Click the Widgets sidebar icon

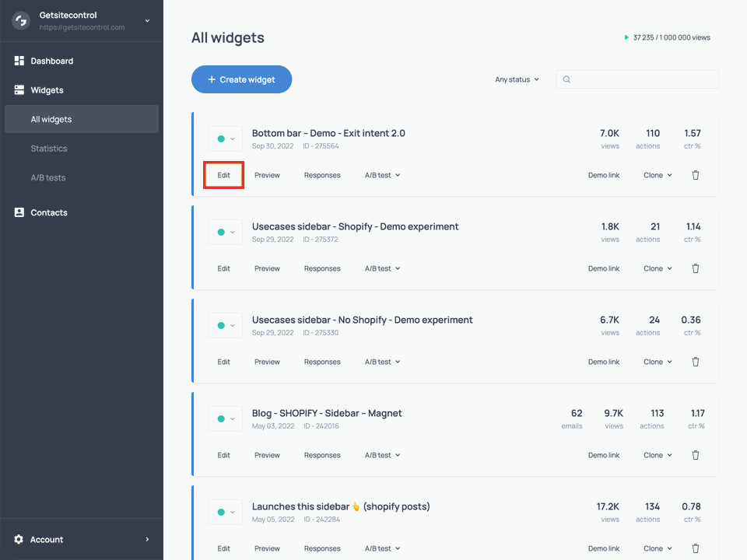tap(17, 89)
